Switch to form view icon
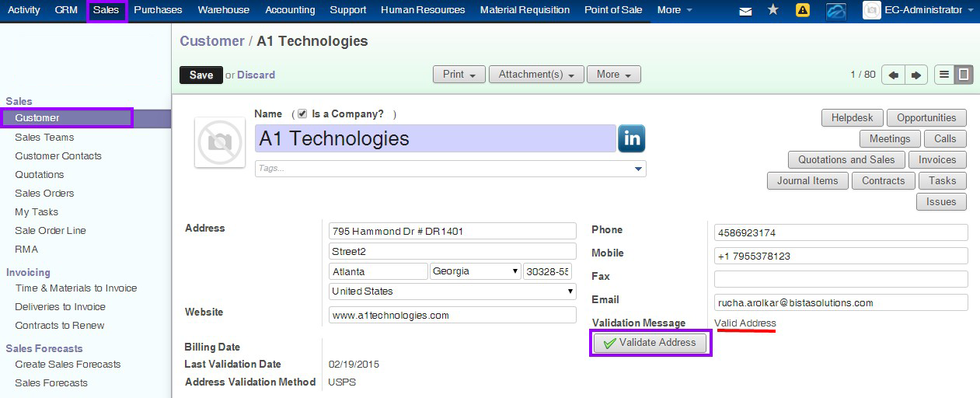Image resolution: width=980 pixels, height=398 pixels. click(964, 75)
